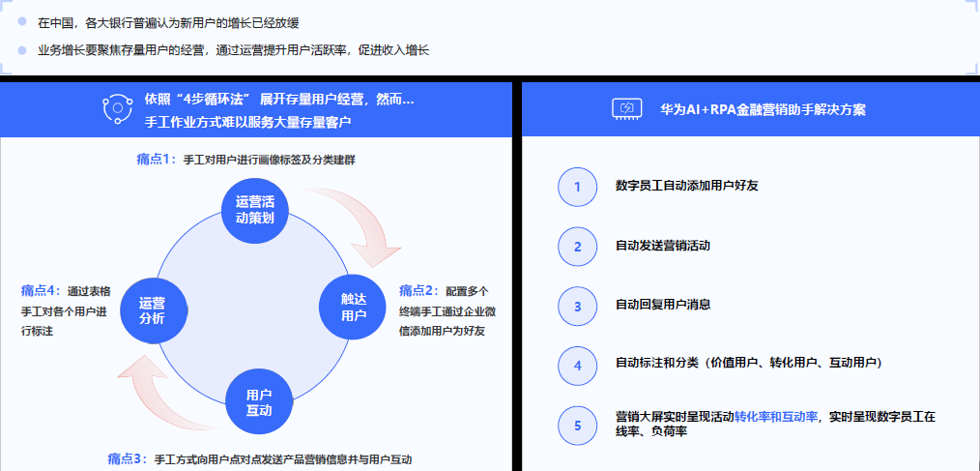
Task: Click the 转化率和互动率 highlighted blue text
Action: coord(776,417)
